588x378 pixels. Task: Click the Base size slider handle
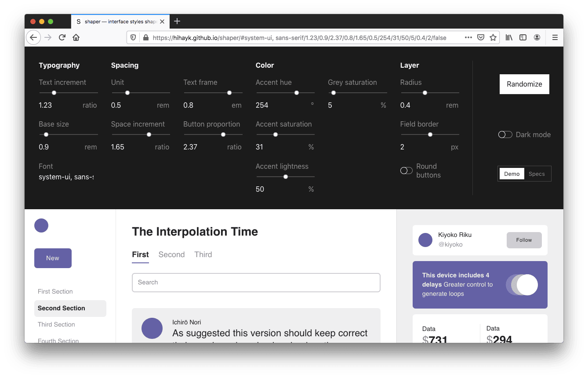pyautogui.click(x=46, y=134)
